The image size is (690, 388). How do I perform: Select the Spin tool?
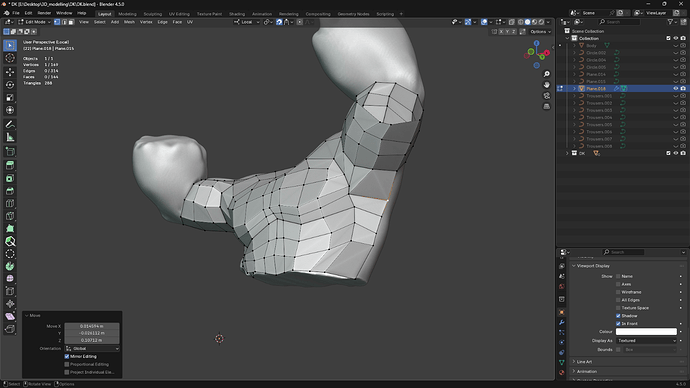click(x=10, y=266)
